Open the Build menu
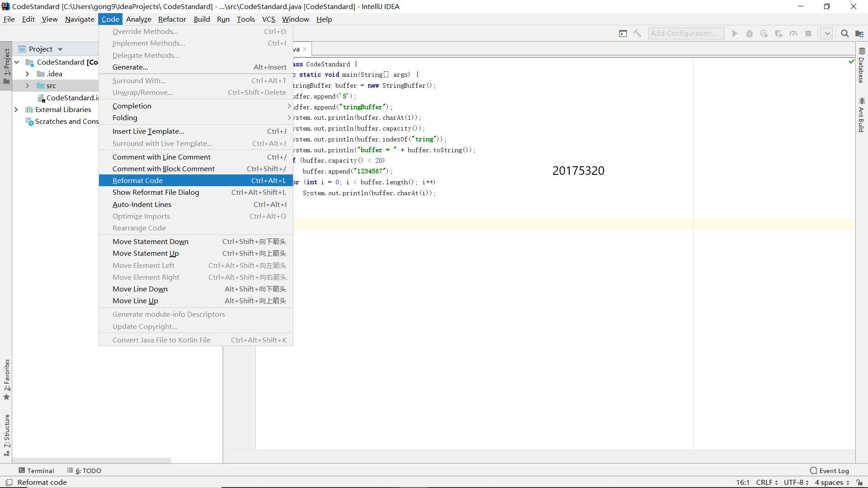This screenshot has width=868, height=488. (202, 19)
